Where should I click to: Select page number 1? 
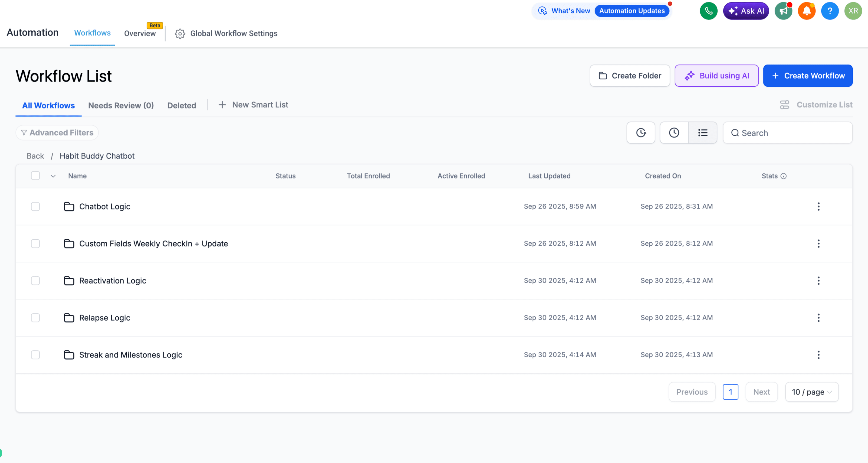pos(730,392)
